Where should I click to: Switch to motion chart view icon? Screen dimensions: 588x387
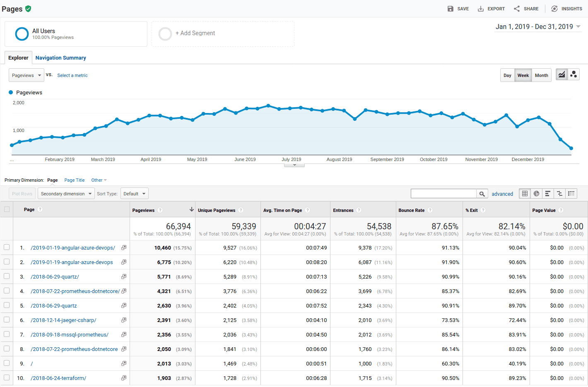(574, 75)
